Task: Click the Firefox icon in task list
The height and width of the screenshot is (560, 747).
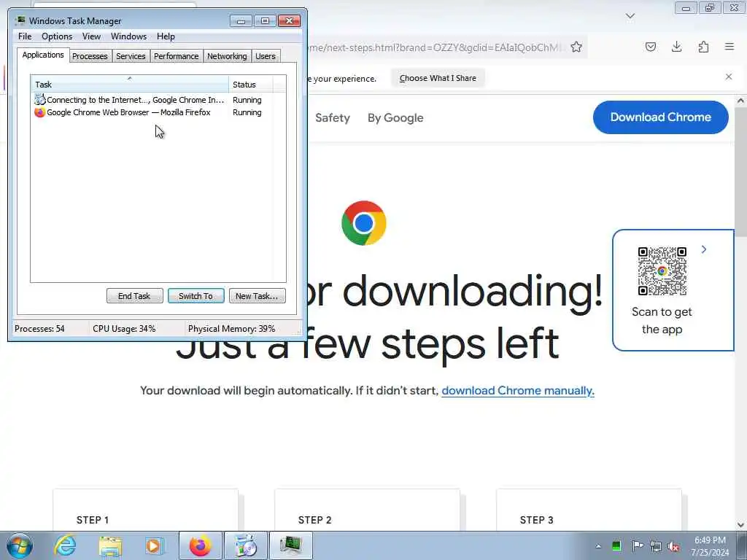Action: point(40,112)
